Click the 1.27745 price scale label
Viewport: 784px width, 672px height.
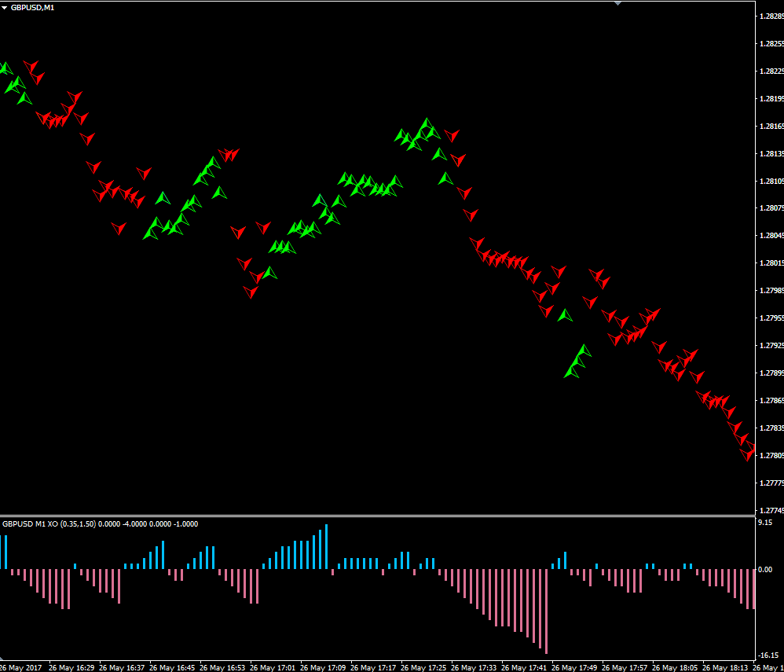(771, 511)
